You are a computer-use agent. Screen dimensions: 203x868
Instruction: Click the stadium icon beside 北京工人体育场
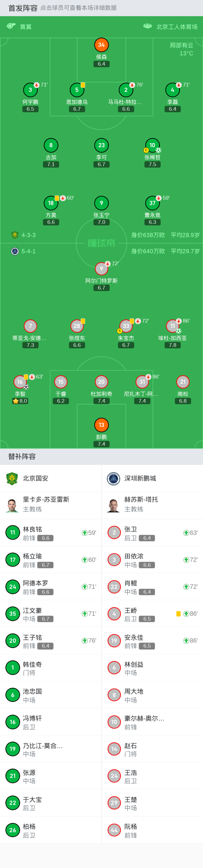point(147,26)
